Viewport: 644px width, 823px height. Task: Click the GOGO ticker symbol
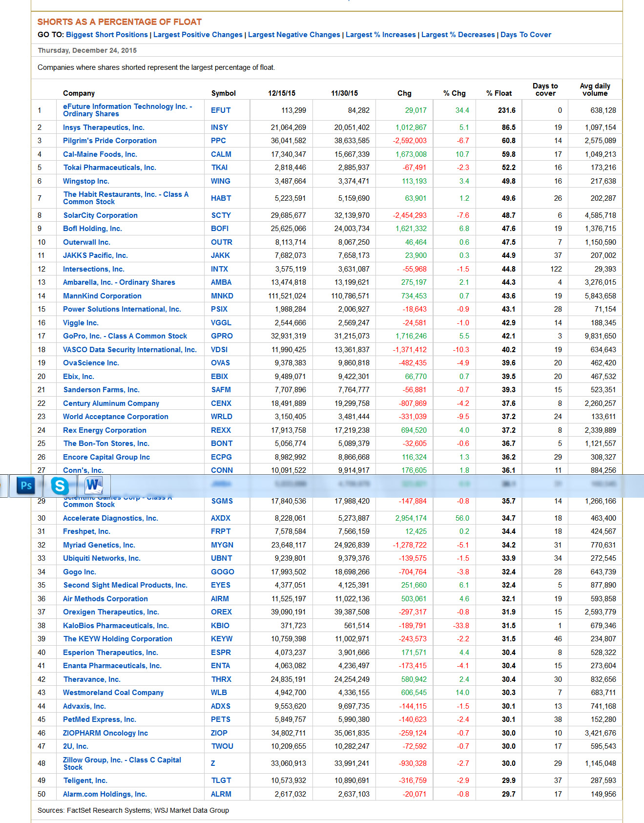pos(223,572)
